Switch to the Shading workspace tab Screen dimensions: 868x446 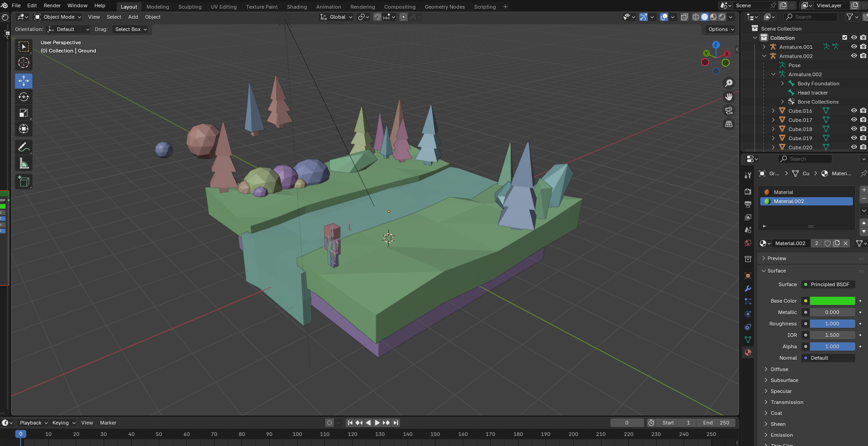[297, 7]
